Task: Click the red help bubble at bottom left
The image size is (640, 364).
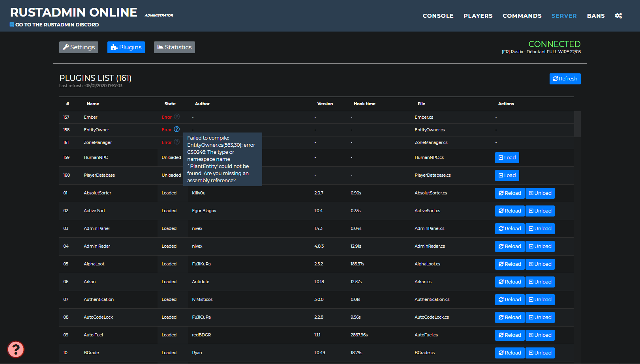Action: (16, 349)
